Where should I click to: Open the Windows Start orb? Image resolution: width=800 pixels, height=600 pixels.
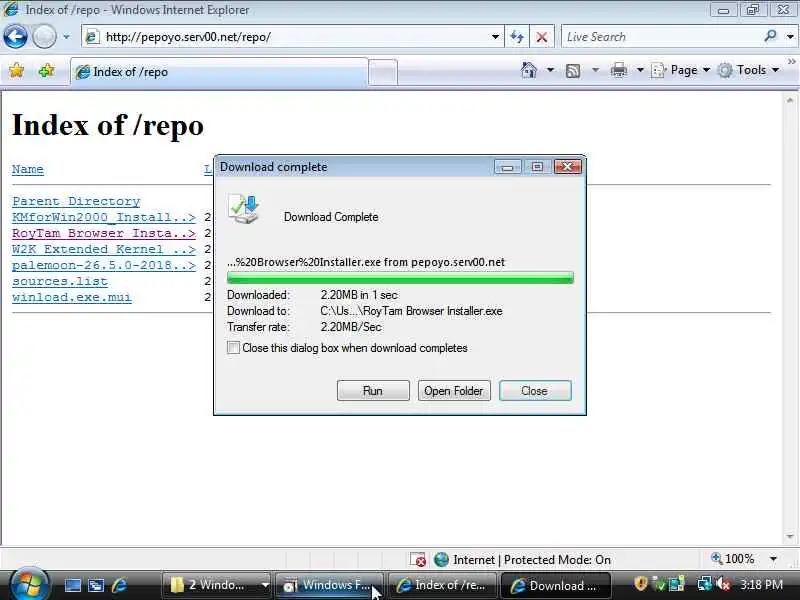click(x=28, y=585)
